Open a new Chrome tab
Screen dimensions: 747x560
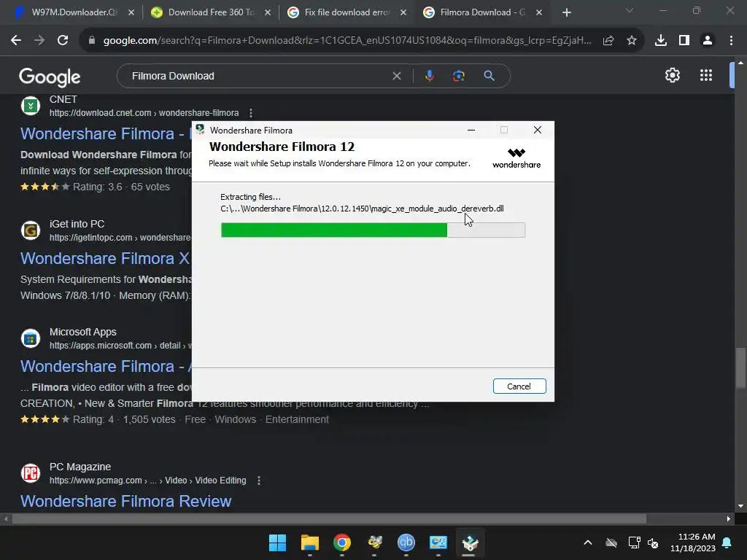point(566,12)
